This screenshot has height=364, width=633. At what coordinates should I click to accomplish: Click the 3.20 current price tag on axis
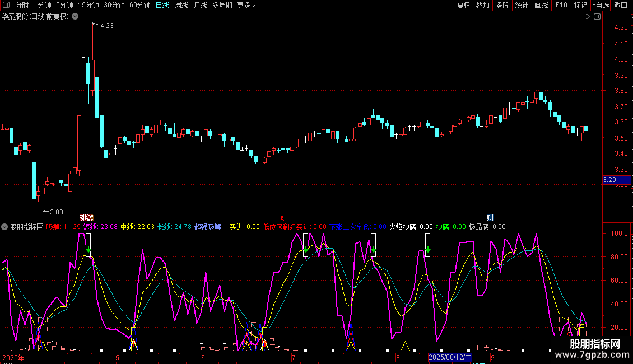pyautogui.click(x=616, y=180)
